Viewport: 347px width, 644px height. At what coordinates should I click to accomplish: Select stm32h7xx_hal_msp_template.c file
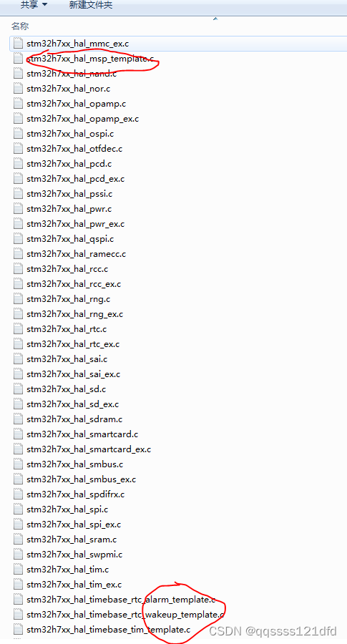pos(90,59)
